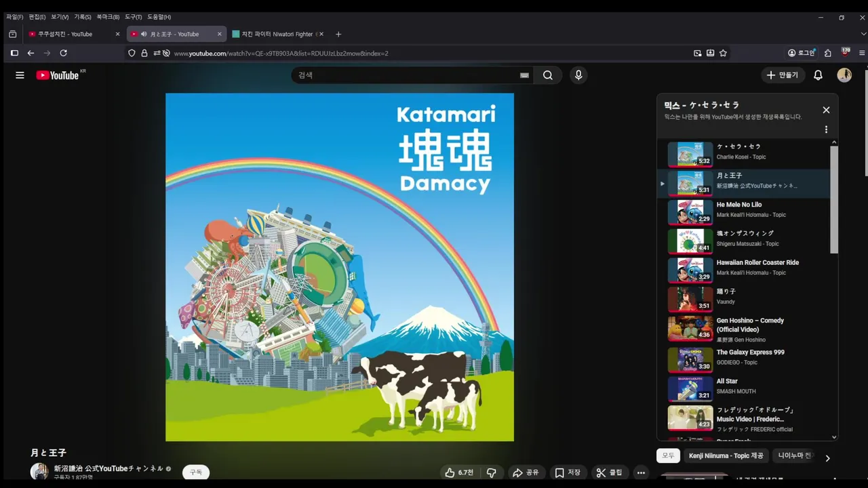Open the notifications bell
The image size is (868, 488).
(818, 75)
